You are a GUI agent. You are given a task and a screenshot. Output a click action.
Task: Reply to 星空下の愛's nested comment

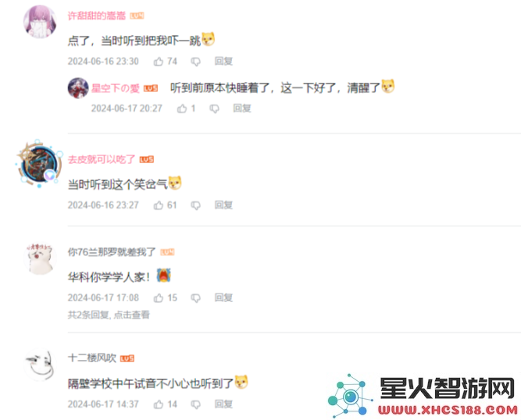click(242, 109)
